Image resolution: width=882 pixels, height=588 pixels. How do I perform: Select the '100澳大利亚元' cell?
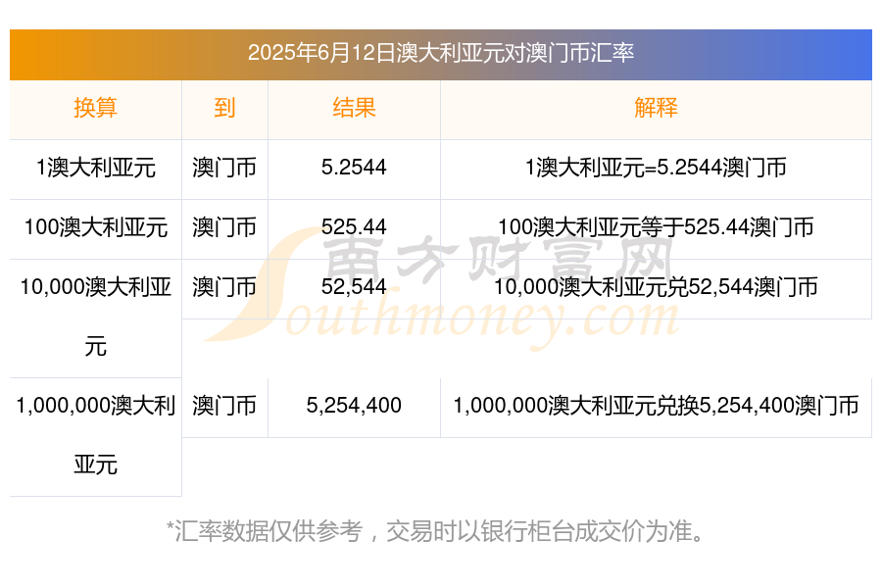click(96, 227)
